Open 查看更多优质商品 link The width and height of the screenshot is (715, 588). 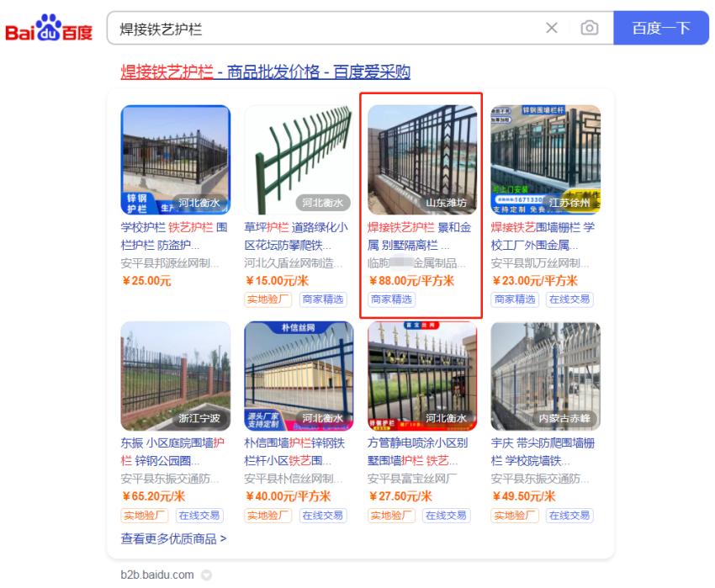click(x=173, y=538)
